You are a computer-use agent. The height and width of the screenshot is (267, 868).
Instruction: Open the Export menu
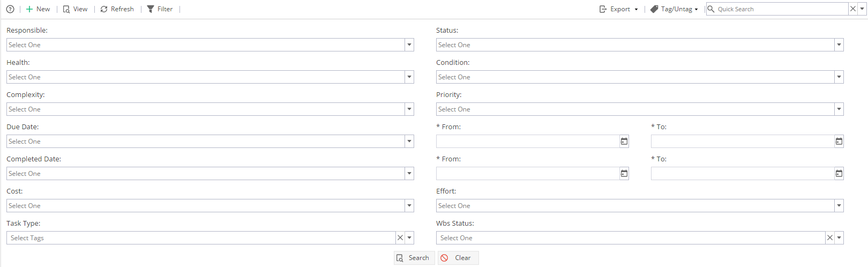pyautogui.click(x=618, y=9)
